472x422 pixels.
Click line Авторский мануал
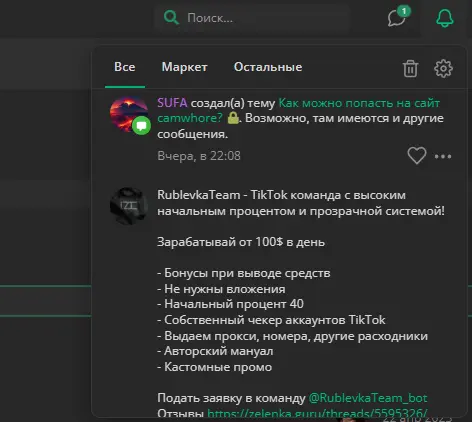coord(215,351)
